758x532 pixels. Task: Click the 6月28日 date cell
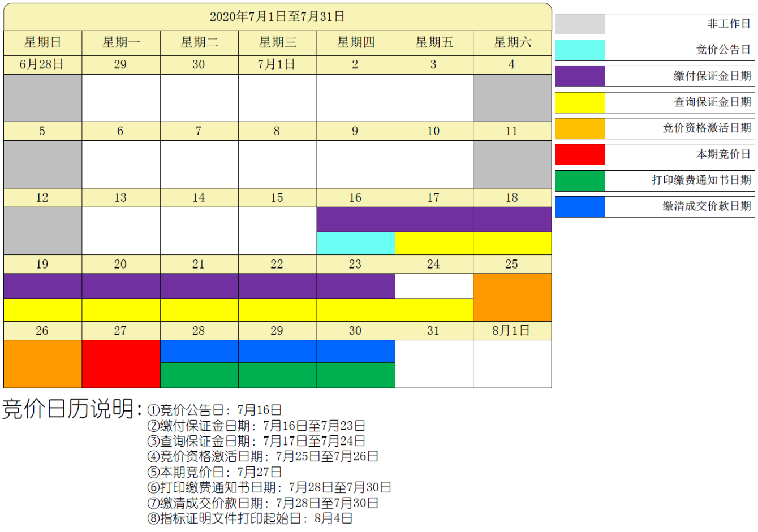[x=43, y=65]
